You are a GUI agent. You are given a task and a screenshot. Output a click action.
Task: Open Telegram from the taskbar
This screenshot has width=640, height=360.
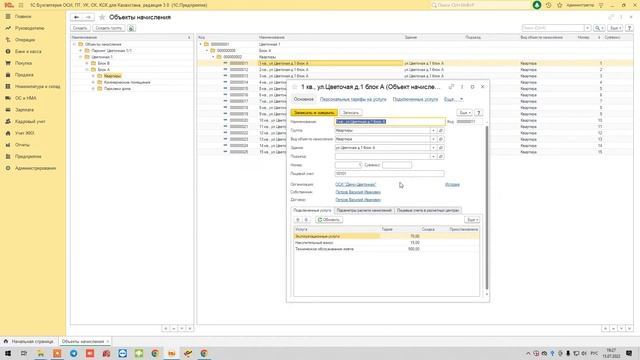pyautogui.click(x=73, y=353)
